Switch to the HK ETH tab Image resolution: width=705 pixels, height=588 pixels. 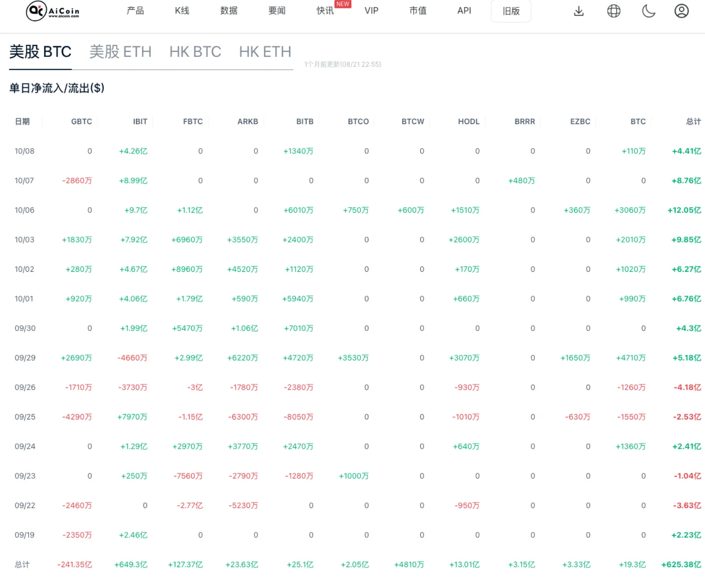[x=265, y=52]
